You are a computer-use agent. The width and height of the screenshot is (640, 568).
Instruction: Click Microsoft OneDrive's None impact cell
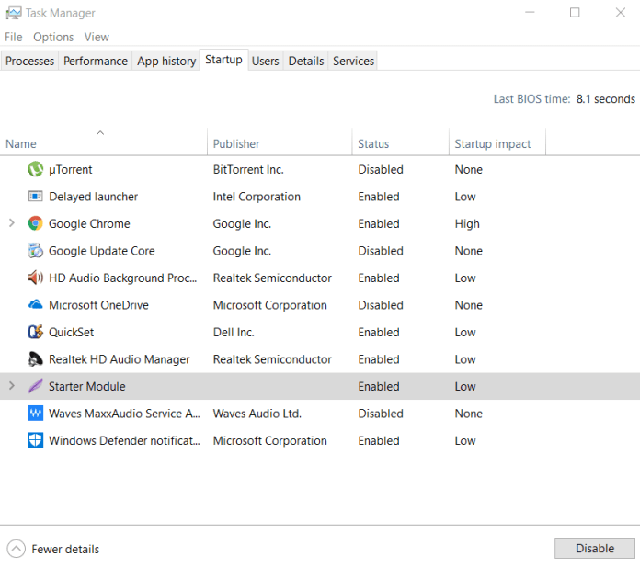pos(469,305)
